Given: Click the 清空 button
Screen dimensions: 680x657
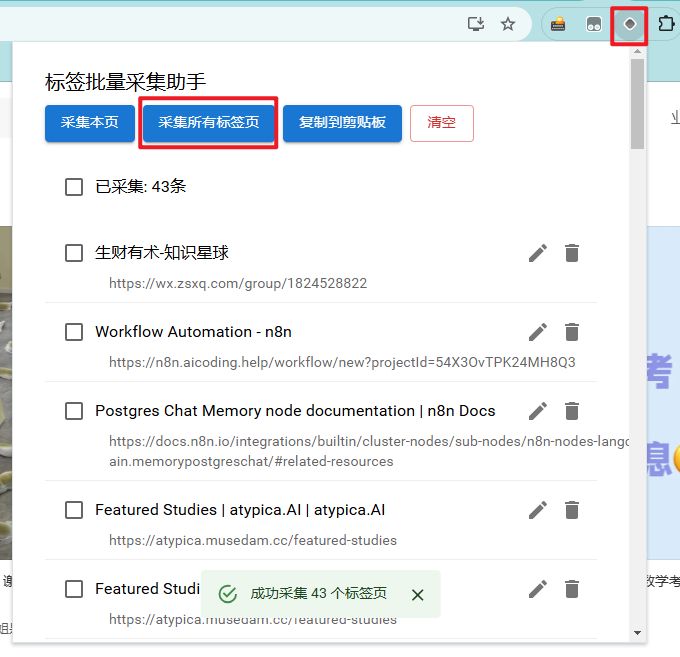Looking at the screenshot, I should coord(441,123).
